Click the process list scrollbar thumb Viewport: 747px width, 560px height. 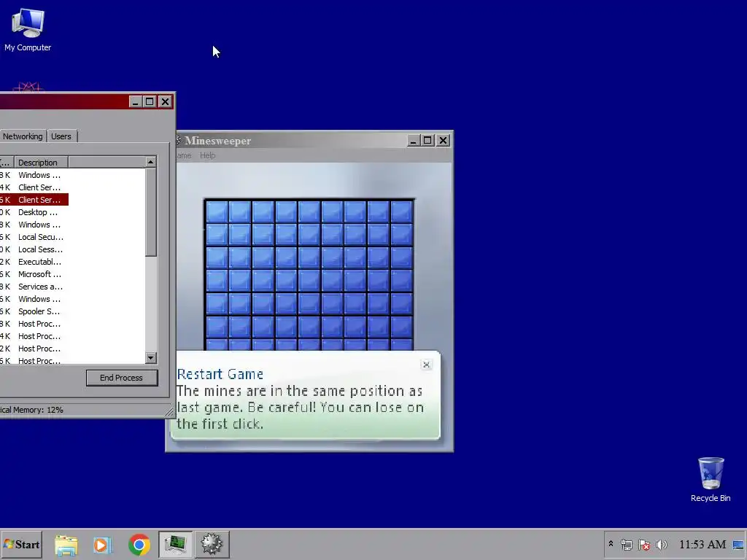tap(150, 212)
